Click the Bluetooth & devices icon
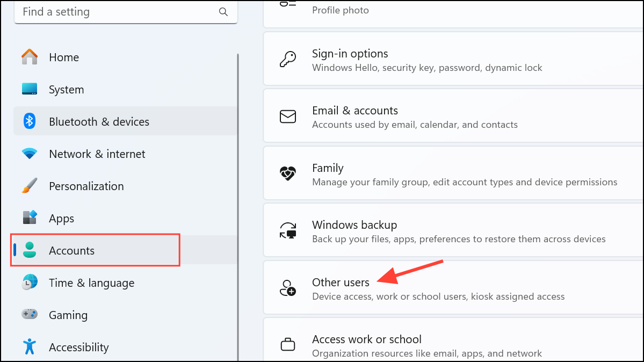Image resolution: width=644 pixels, height=362 pixels. click(x=30, y=121)
